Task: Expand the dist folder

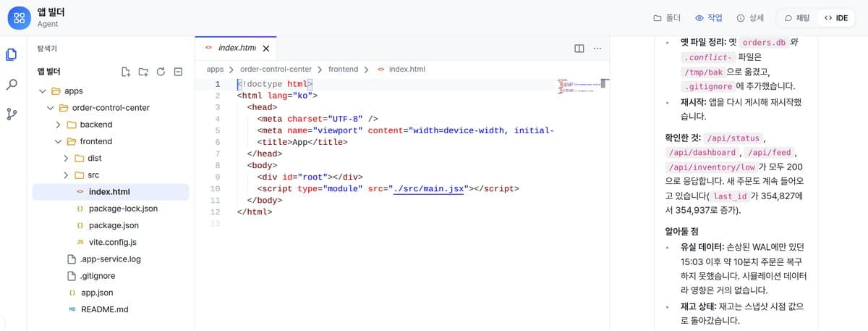Action: point(111,158)
